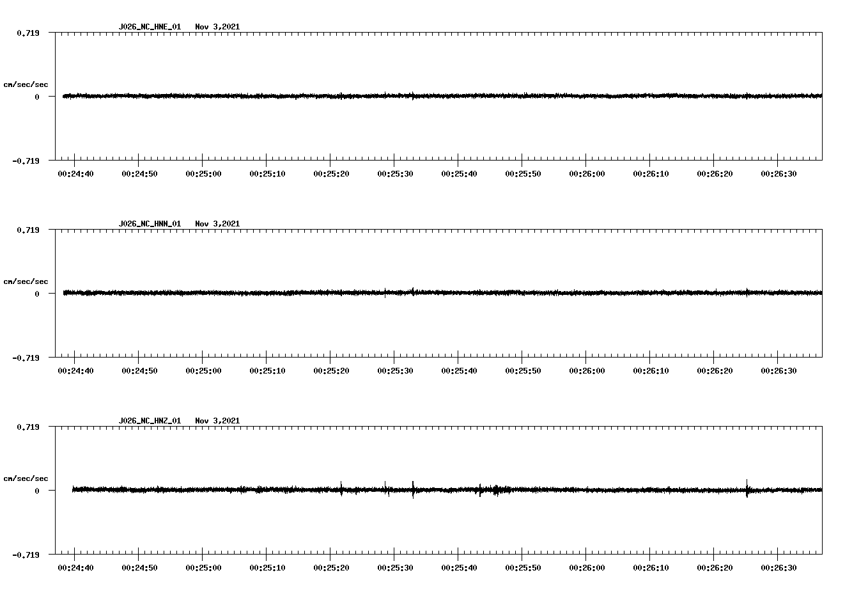Pick 00:26:20 time label under HNN plot
The width and height of the screenshot is (868, 591).
point(715,371)
